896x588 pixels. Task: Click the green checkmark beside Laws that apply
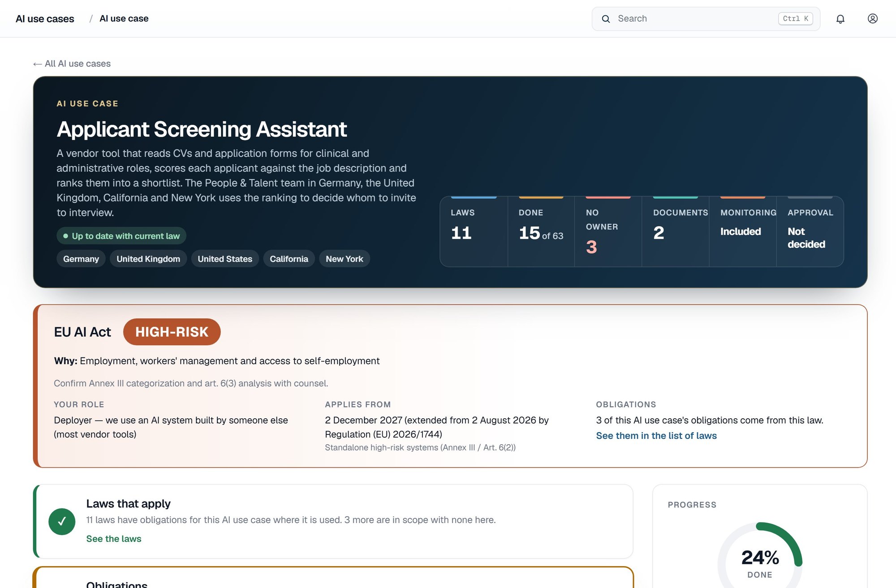point(62,521)
